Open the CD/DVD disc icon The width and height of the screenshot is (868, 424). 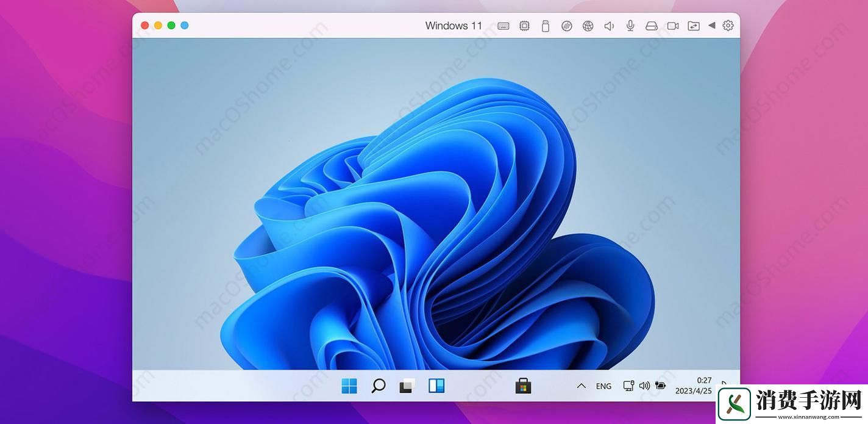click(x=567, y=26)
